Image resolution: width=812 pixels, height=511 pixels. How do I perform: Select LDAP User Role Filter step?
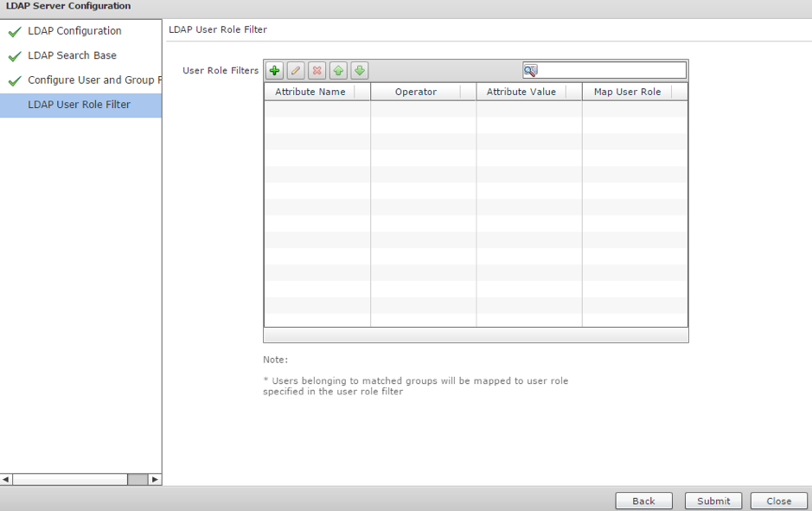79,105
